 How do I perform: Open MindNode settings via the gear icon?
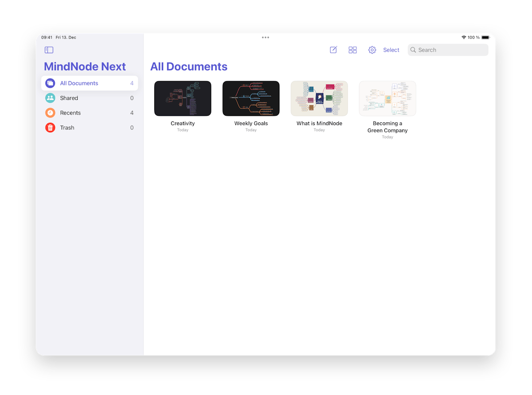pyautogui.click(x=372, y=50)
